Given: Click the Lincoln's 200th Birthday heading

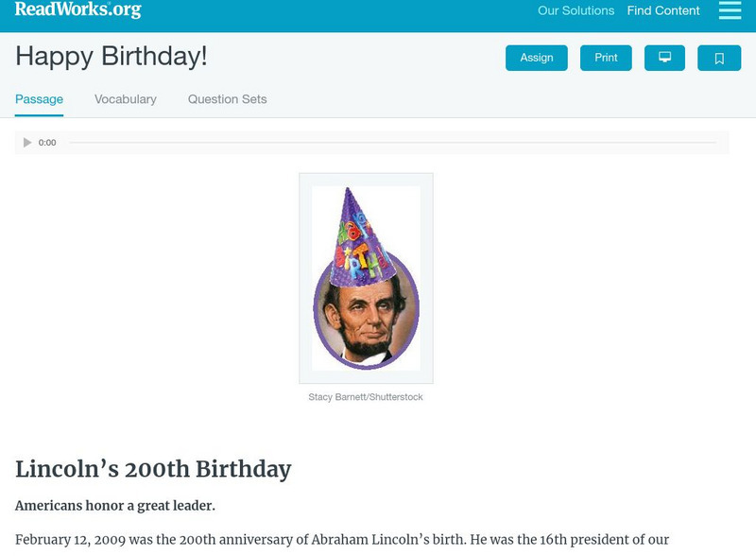Looking at the screenshot, I should pyautogui.click(x=153, y=469).
